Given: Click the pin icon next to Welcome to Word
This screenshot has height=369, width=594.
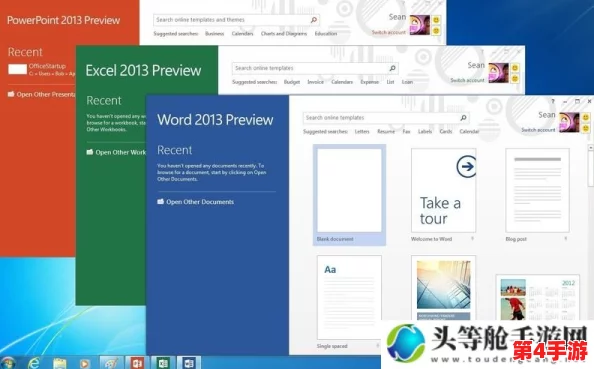Looking at the screenshot, I should [x=472, y=239].
